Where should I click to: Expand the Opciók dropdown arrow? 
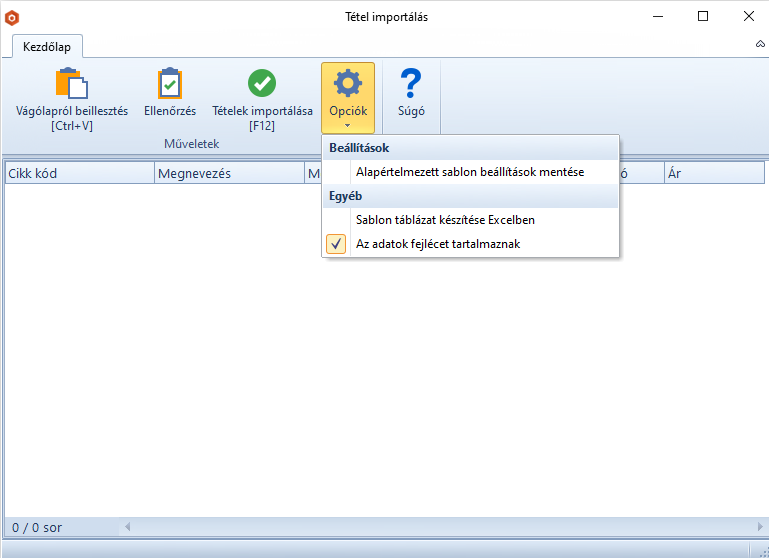(x=348, y=126)
